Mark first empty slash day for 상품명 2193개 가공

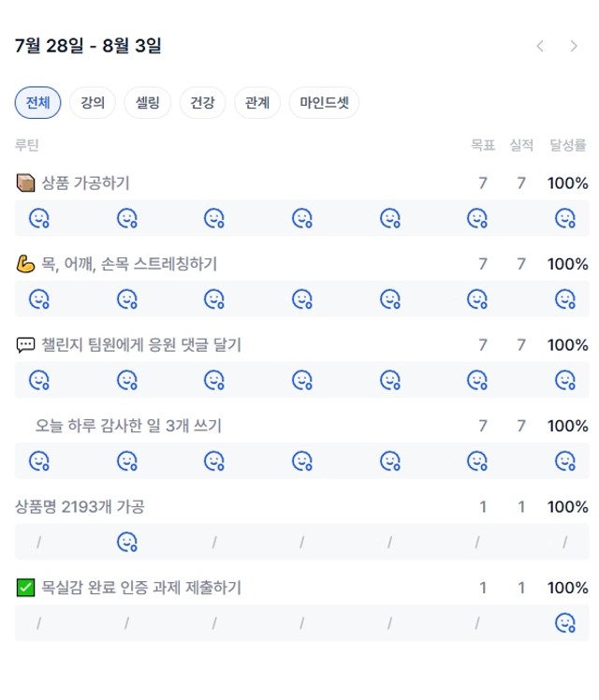click(x=38, y=543)
